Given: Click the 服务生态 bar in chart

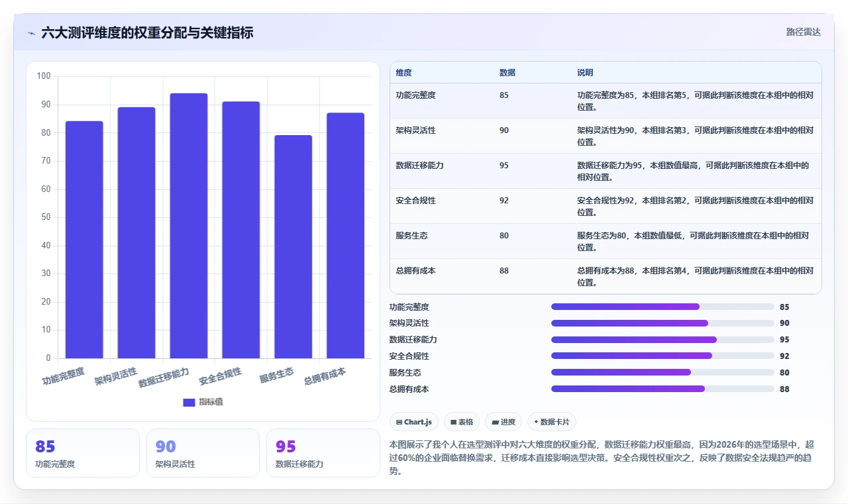Looking at the screenshot, I should pos(293,247).
